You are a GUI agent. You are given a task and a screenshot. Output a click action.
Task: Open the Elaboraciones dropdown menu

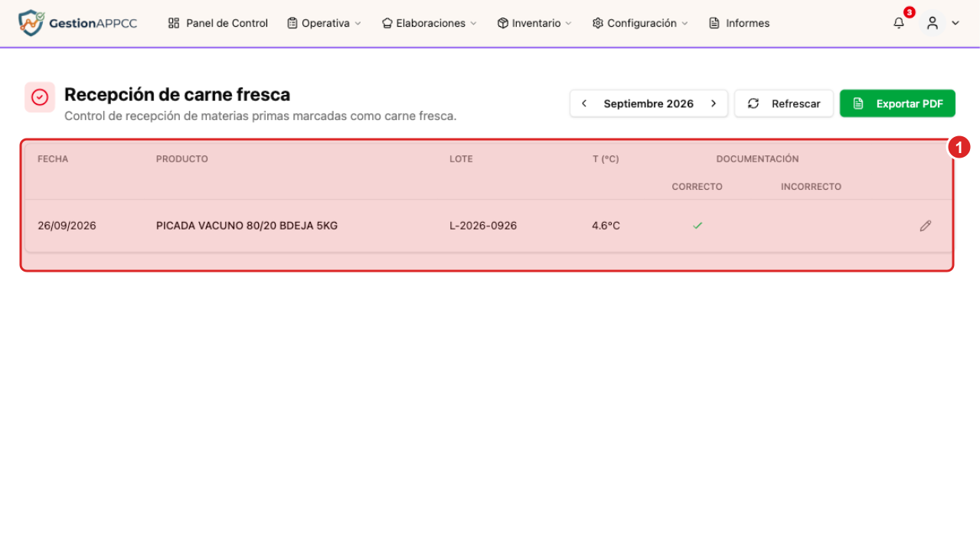(x=429, y=23)
